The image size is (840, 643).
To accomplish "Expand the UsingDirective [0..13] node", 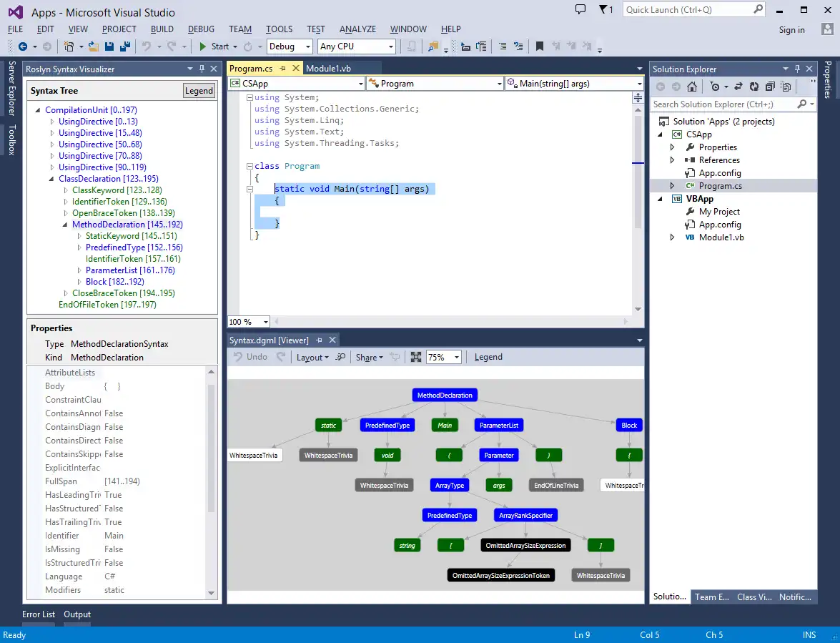I will 52,122.
